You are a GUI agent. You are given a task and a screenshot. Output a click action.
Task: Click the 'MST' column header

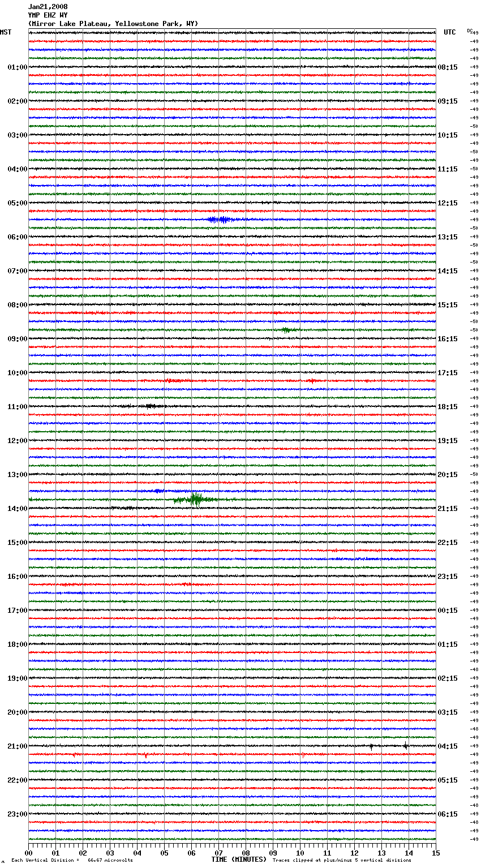[x=6, y=32]
